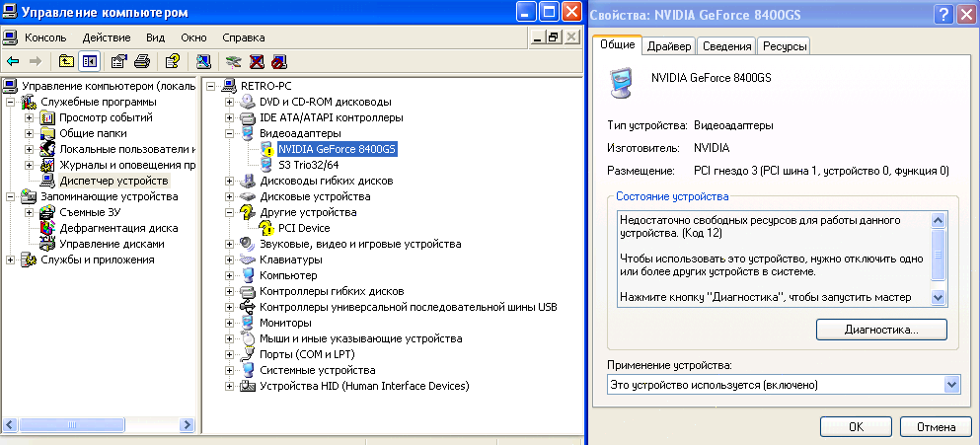This screenshot has height=445, width=980.
Task: Open the Окно menu
Action: click(x=193, y=37)
